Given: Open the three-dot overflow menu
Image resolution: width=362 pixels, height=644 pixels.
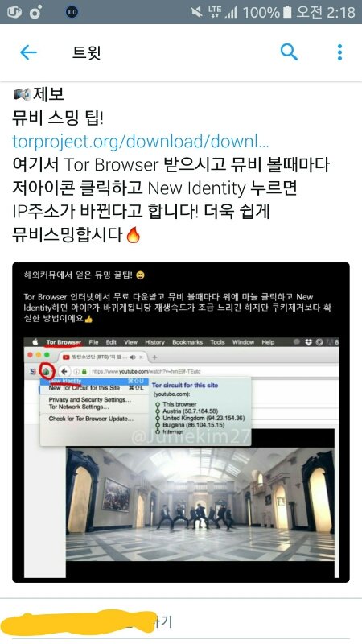Looking at the screenshot, I should [x=339, y=52].
